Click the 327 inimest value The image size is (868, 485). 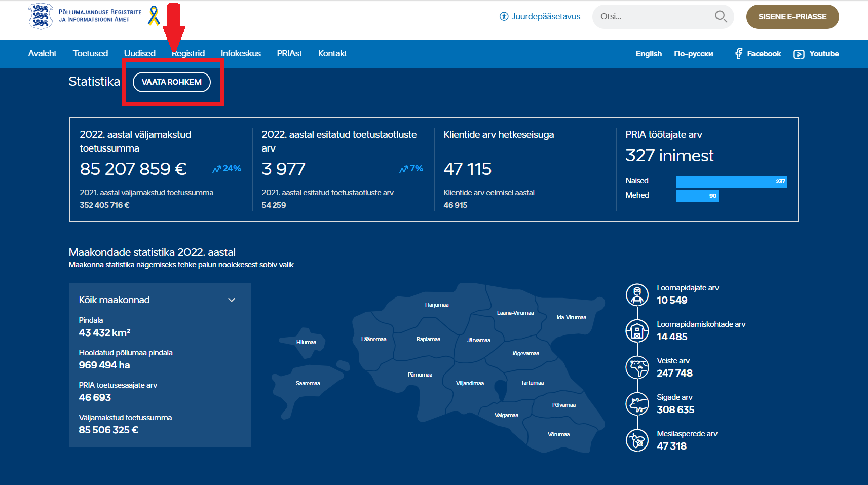pos(669,155)
